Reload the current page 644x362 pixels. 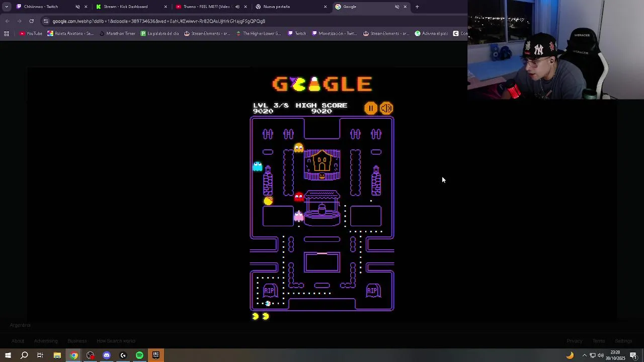[x=31, y=21]
